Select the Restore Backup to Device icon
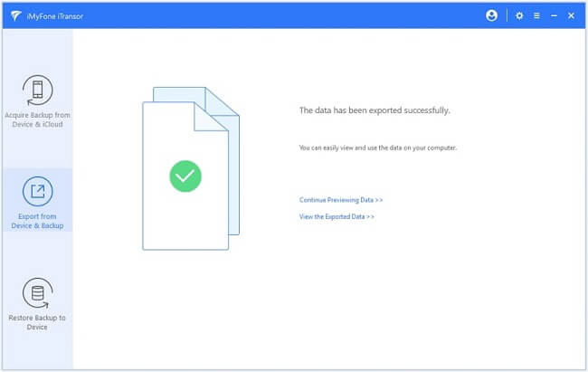The image size is (588, 372). coord(37,293)
